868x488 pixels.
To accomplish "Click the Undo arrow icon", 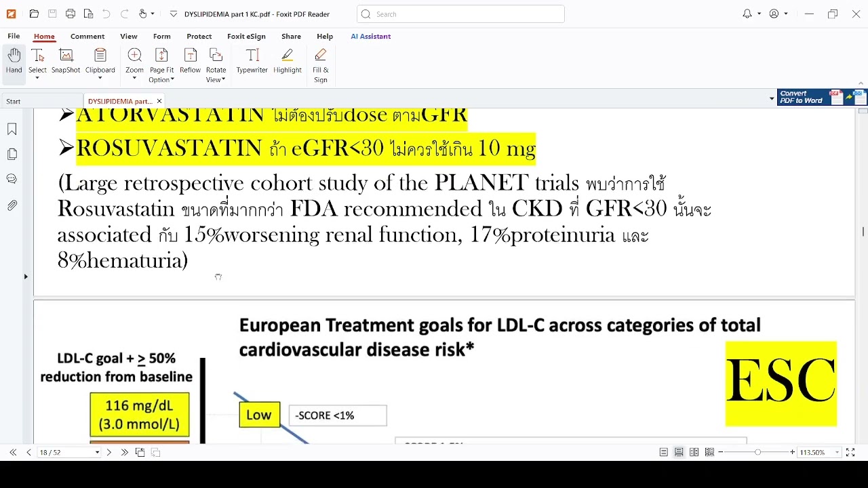I will (106, 14).
